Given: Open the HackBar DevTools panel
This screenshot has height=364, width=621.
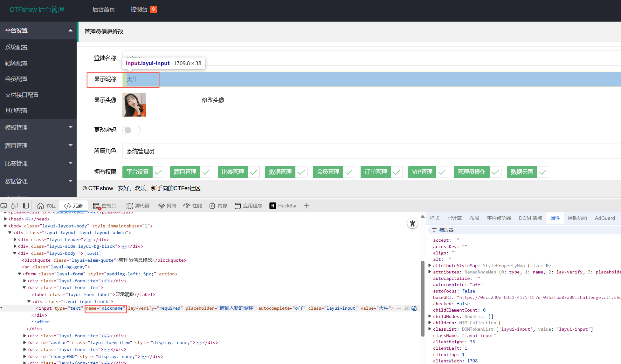Looking at the screenshot, I should pos(283,206).
